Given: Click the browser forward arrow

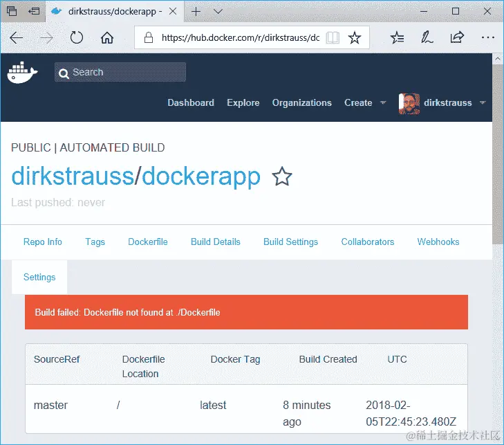Looking at the screenshot, I should (46, 38).
